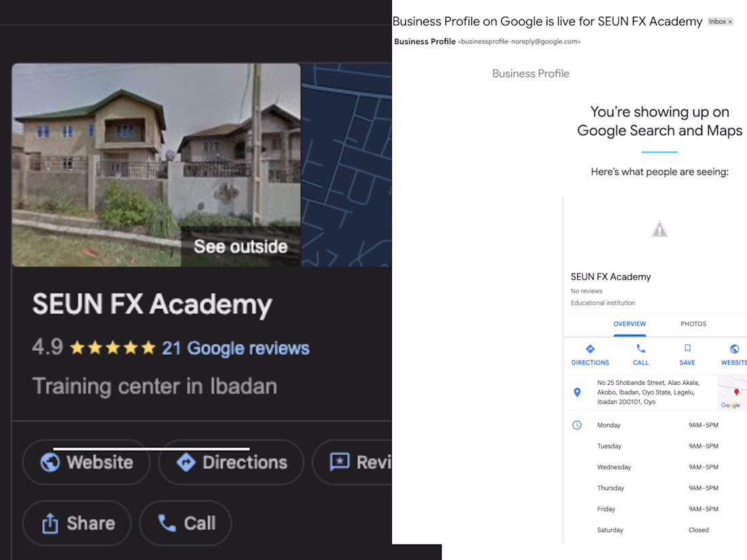Click the Thursday hours row
This screenshot has height=560, width=747.
point(657,487)
